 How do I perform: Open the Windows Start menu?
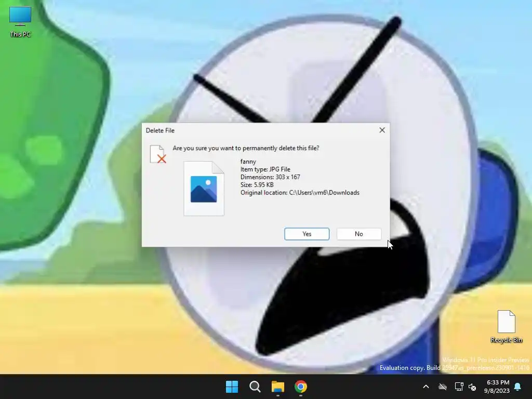[x=232, y=387]
